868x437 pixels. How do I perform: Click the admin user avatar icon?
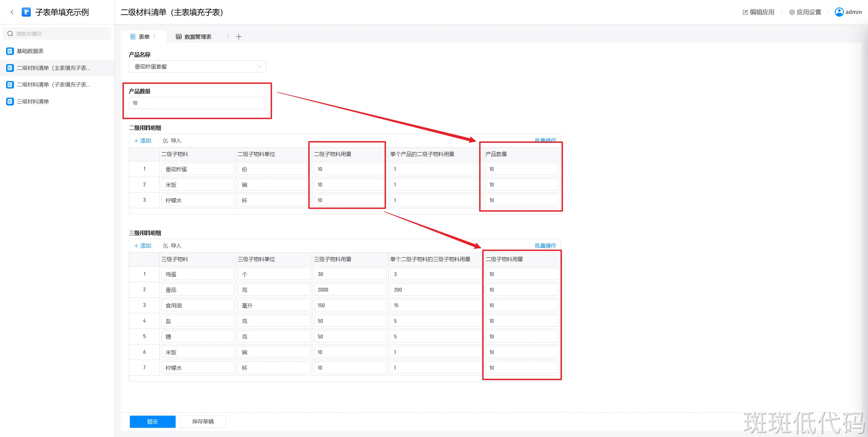[x=839, y=12]
